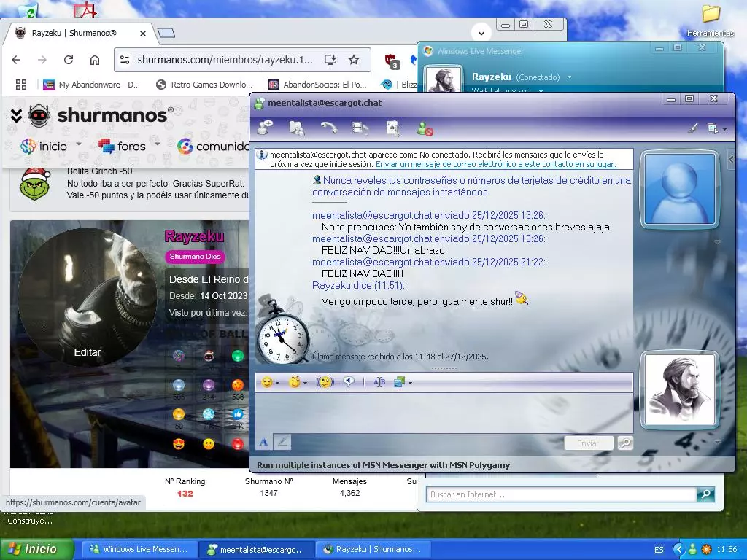The width and height of the screenshot is (747, 560).
Task: Open the share files icon in chat toolbar
Action: pos(297,128)
